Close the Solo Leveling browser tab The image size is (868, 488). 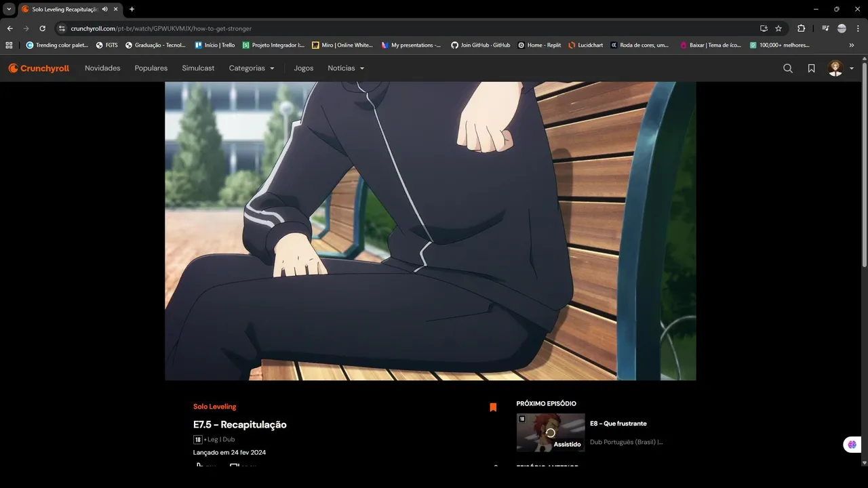coord(116,9)
